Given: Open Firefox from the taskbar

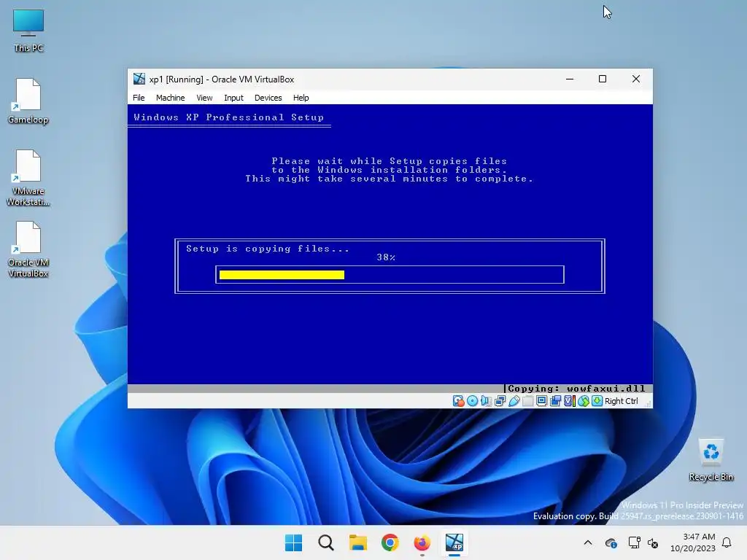Looking at the screenshot, I should click(422, 542).
